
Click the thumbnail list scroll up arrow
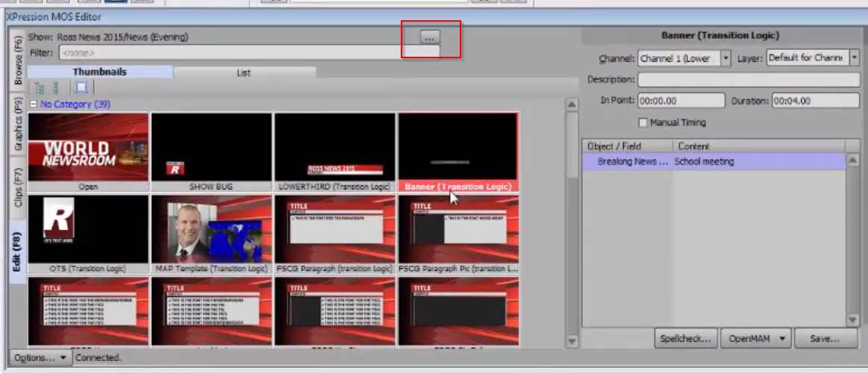click(x=572, y=105)
